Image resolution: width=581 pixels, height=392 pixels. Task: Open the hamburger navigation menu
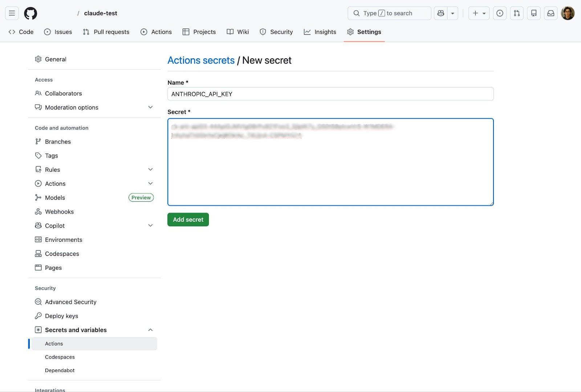(x=12, y=13)
